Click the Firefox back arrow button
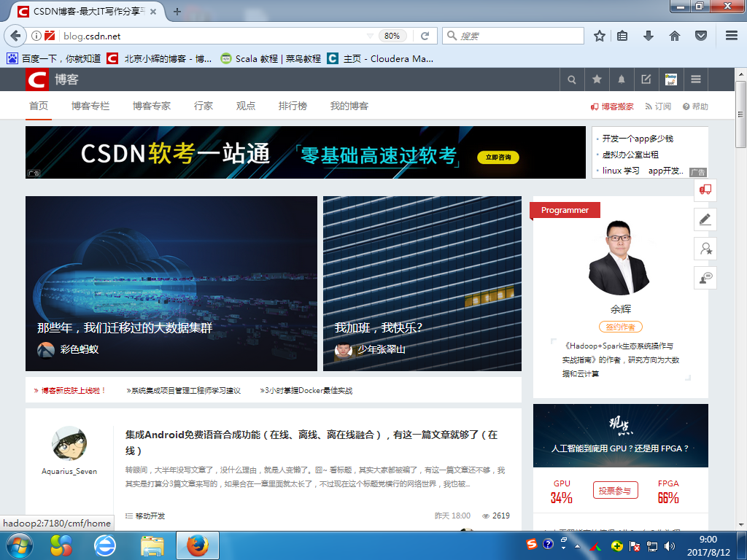 pos(15,36)
